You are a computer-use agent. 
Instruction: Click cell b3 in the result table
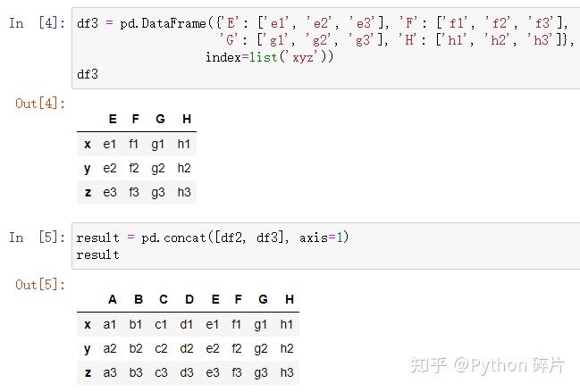click(x=137, y=372)
